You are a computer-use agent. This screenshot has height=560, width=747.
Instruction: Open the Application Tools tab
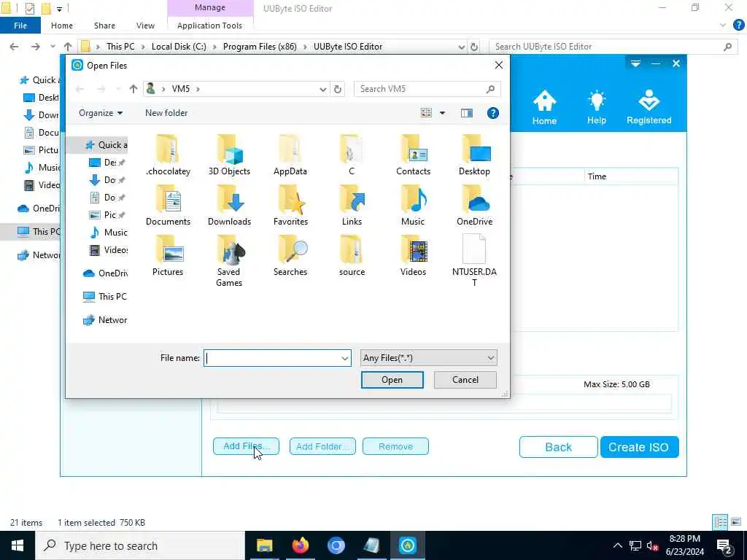pyautogui.click(x=209, y=26)
